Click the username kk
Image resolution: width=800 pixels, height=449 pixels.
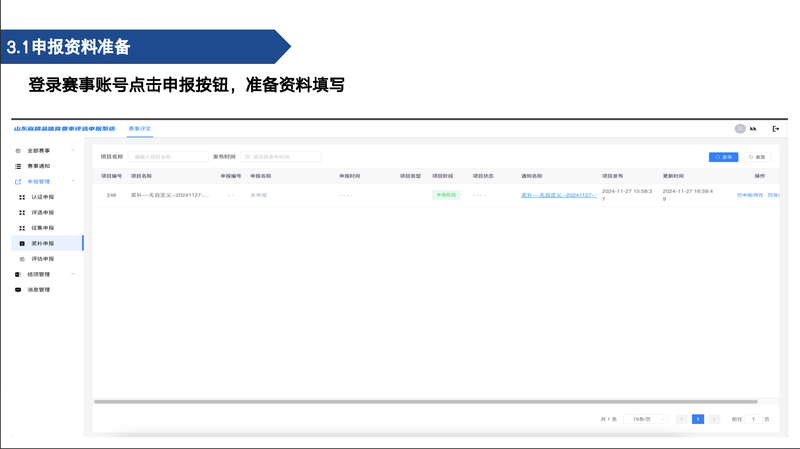[753, 129]
